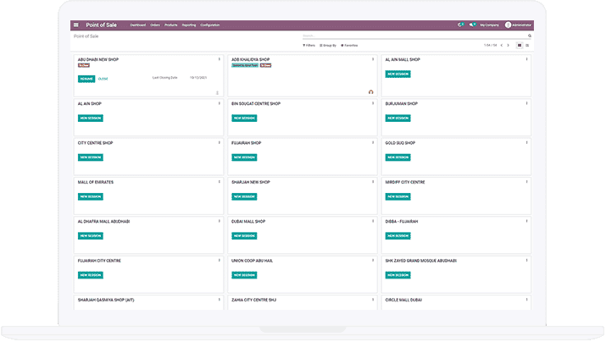Open the Orders menu
The image size is (606, 364).
tap(155, 25)
